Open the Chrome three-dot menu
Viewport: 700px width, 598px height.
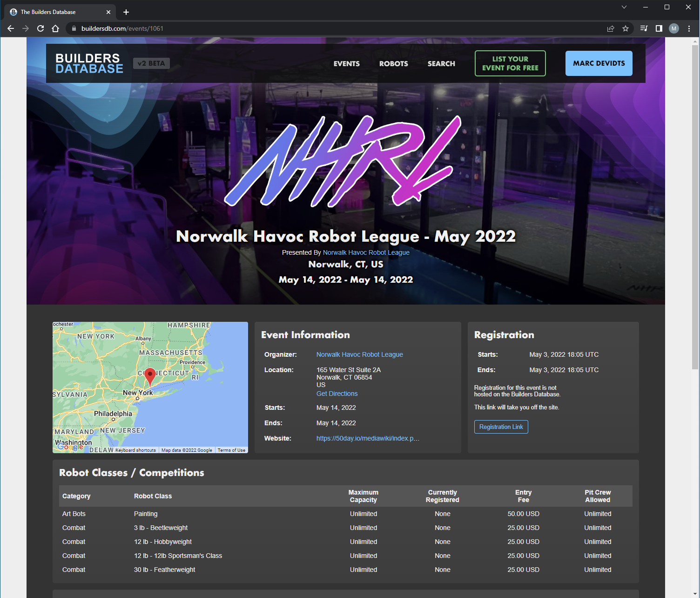(x=689, y=28)
